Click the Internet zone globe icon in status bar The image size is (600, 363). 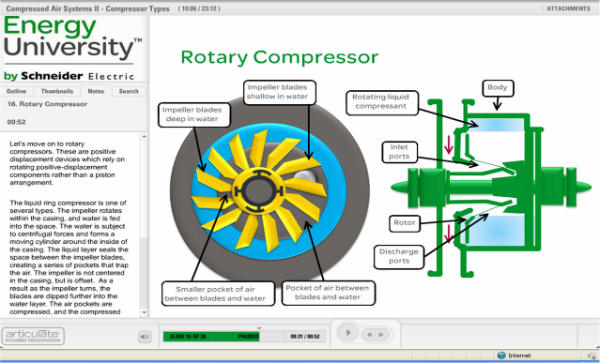pos(501,355)
